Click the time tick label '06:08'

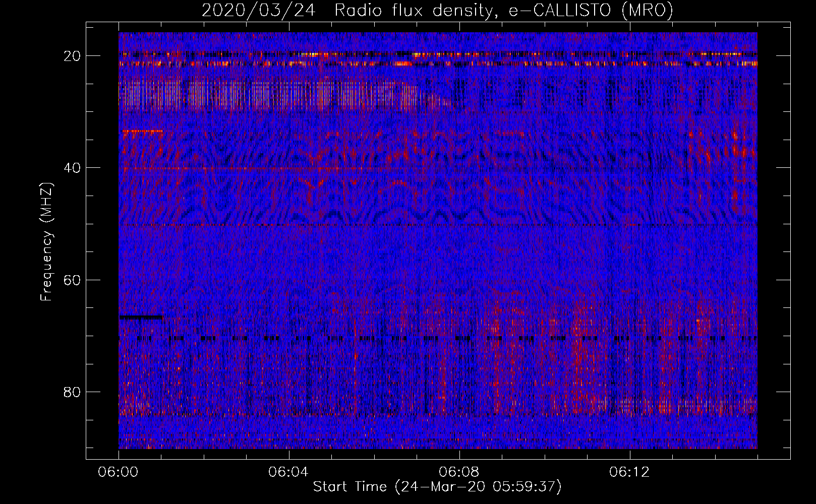click(459, 472)
